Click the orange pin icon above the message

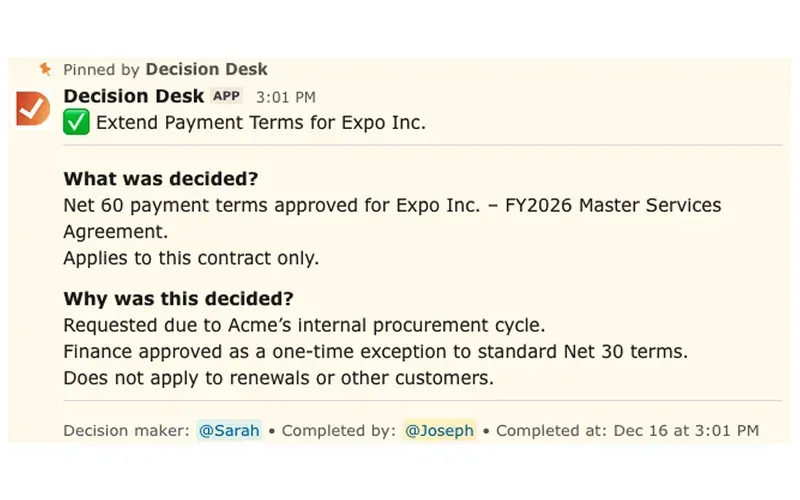pyautogui.click(x=44, y=69)
